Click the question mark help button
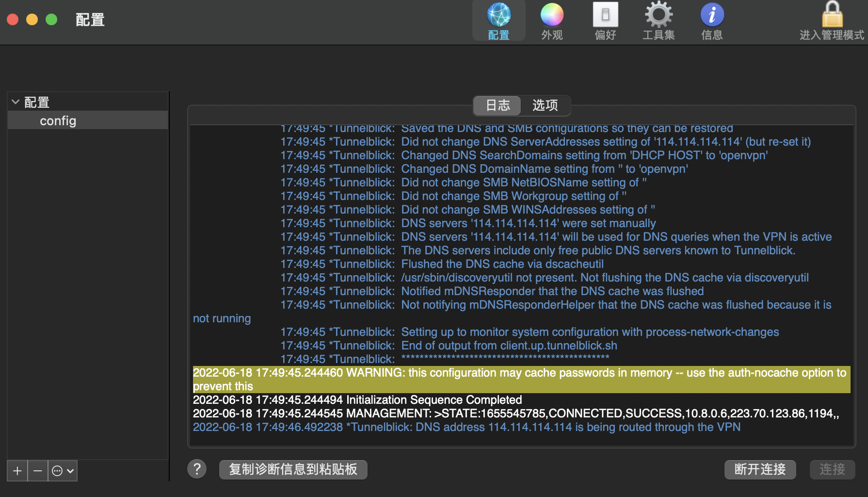 [x=197, y=469]
